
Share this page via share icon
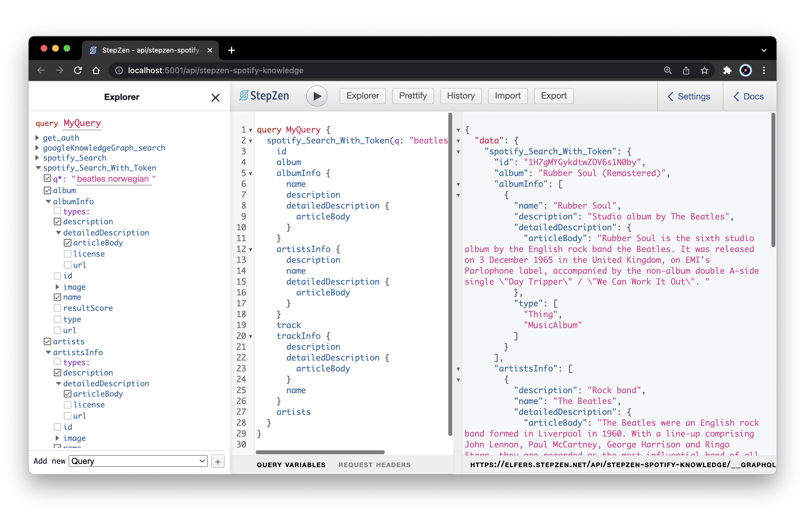pos(686,70)
